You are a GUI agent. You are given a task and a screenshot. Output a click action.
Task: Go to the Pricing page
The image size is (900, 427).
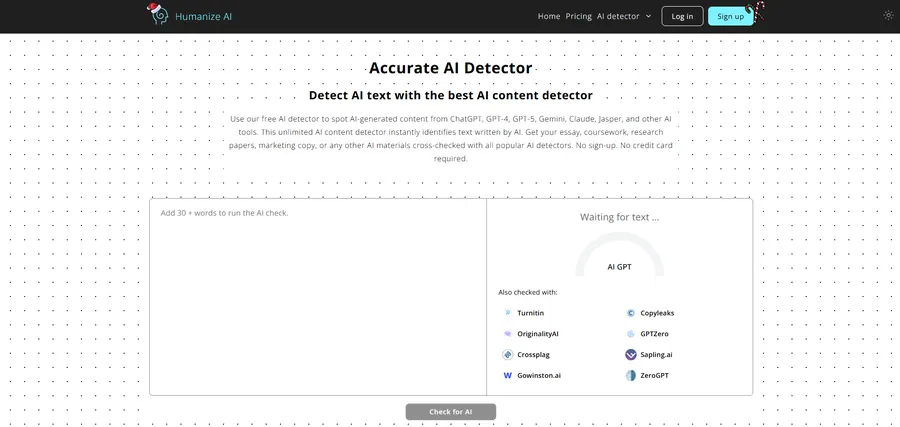click(579, 16)
